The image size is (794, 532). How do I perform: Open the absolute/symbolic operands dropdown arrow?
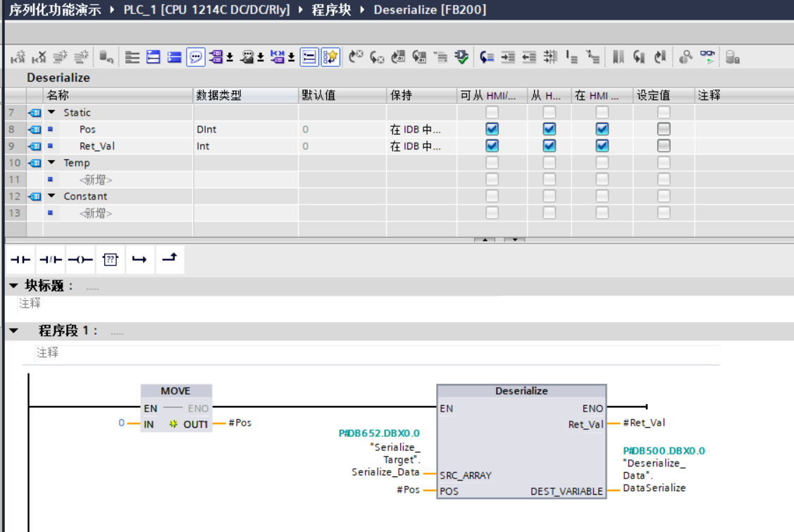pos(230,57)
